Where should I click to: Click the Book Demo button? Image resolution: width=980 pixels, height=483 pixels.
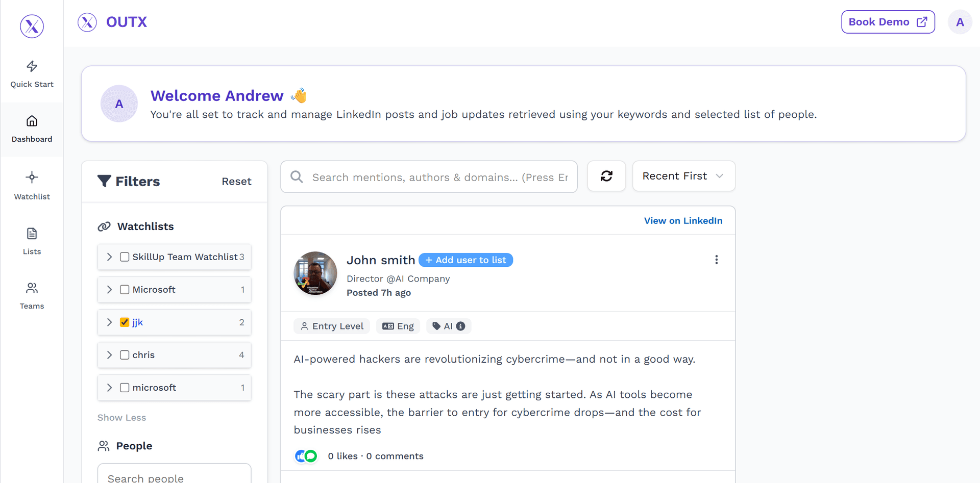coord(888,22)
